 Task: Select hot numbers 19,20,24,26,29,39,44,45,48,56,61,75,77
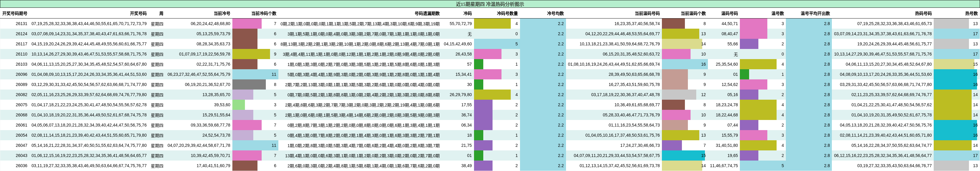point(894,44)
